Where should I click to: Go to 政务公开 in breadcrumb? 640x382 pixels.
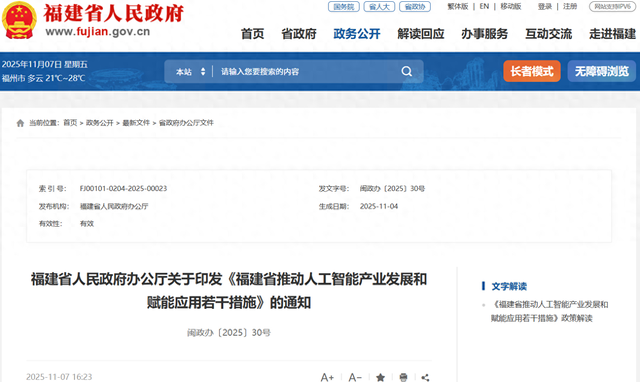click(x=100, y=123)
